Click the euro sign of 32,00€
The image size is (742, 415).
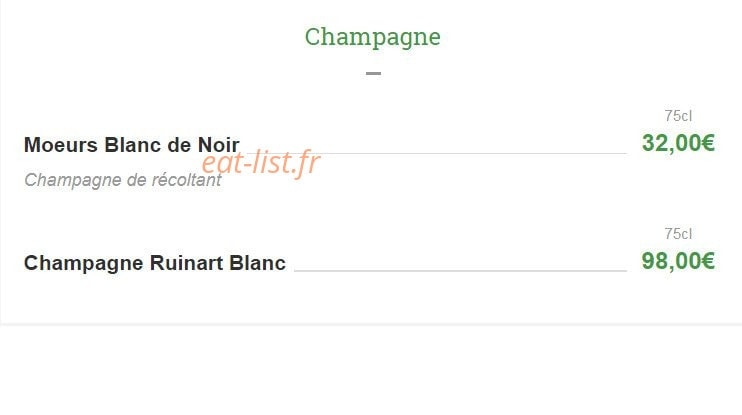pos(708,143)
